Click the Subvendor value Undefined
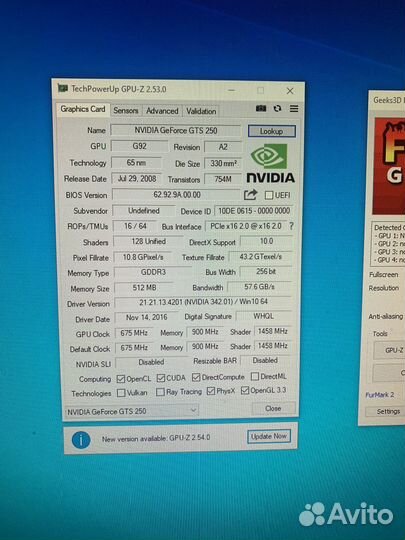 tap(144, 210)
